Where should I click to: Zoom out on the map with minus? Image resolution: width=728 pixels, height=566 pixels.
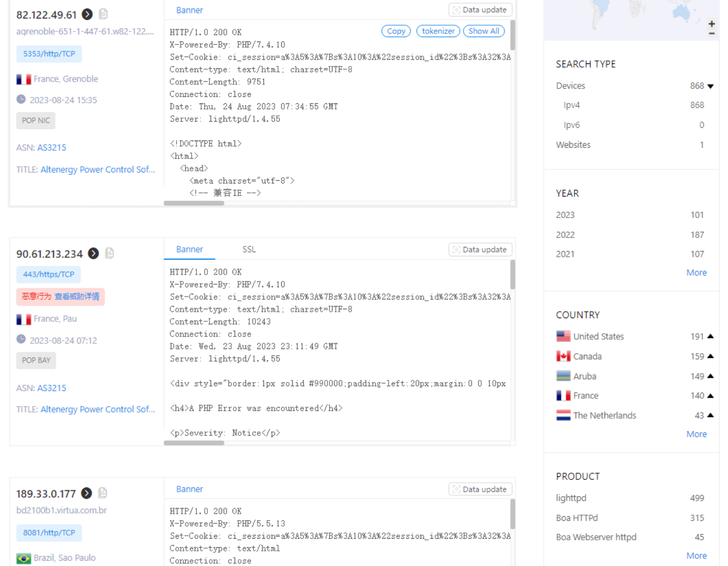click(x=711, y=34)
